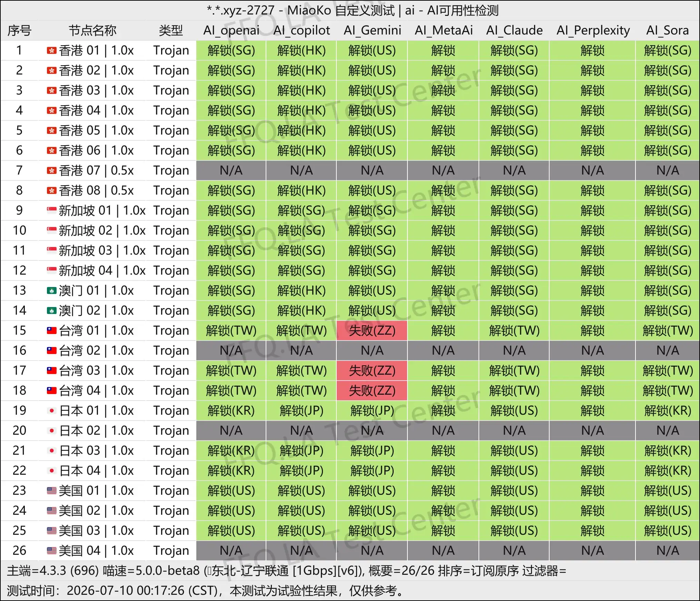Select the AI_openai column header
The image size is (700, 601).
pos(231,30)
